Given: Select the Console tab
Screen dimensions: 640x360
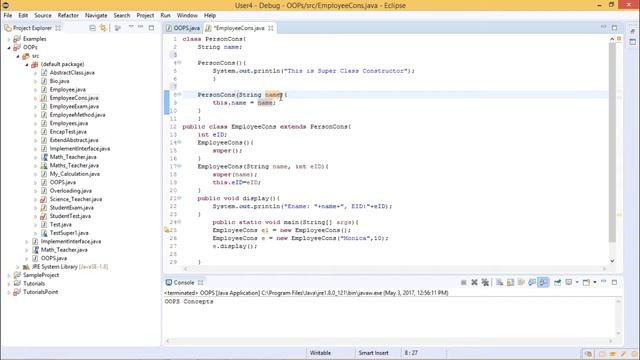Looking at the screenshot, I should coord(184,282).
